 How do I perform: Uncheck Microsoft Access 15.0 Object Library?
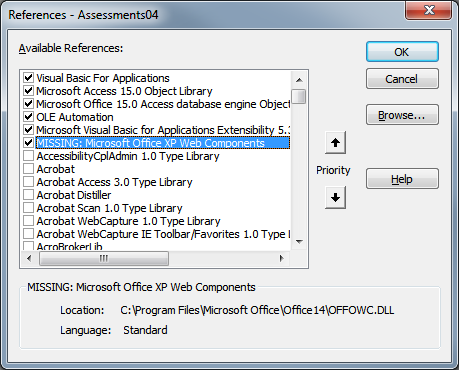28,91
